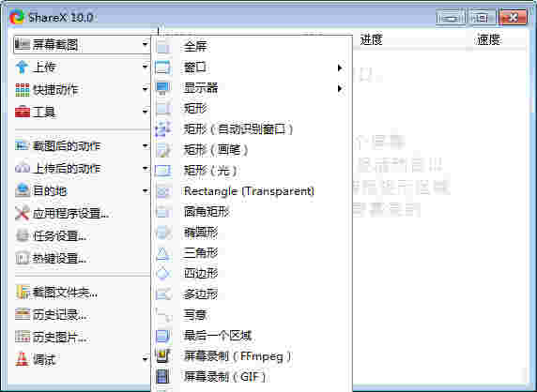Click the 椭圆形 ellipse icon
Viewport: 537px width, 392px height.
[162, 233]
